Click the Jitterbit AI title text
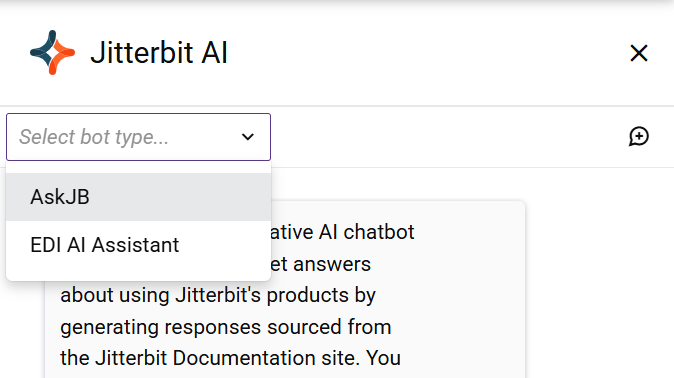The width and height of the screenshot is (674, 378). [159, 52]
